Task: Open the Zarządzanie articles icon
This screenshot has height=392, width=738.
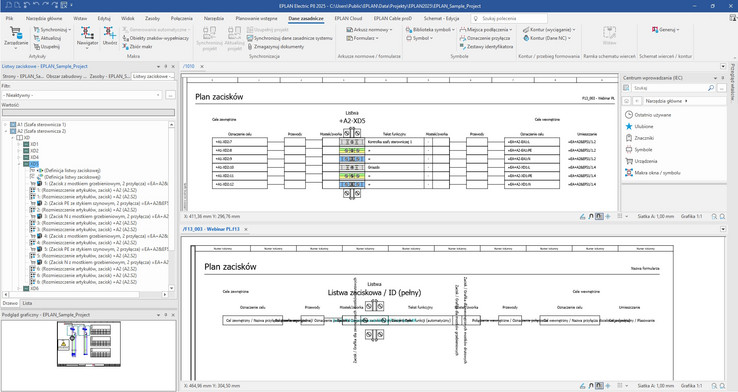Action: click(16, 37)
